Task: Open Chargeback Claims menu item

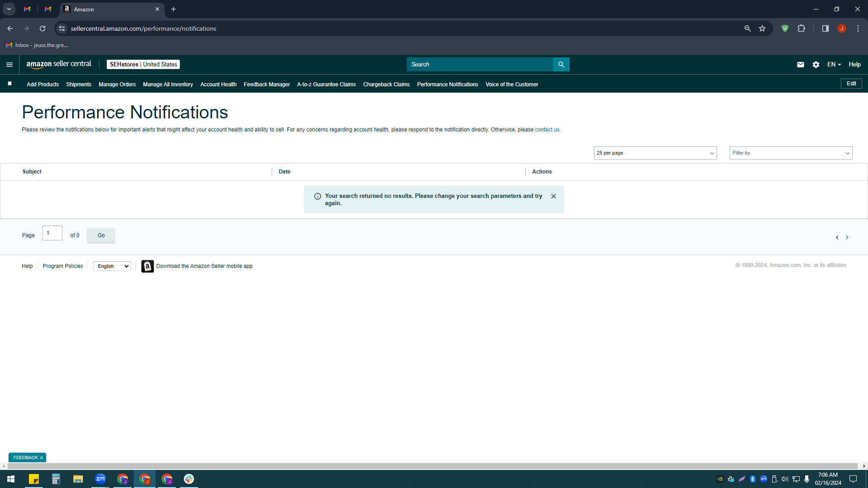Action: [387, 84]
